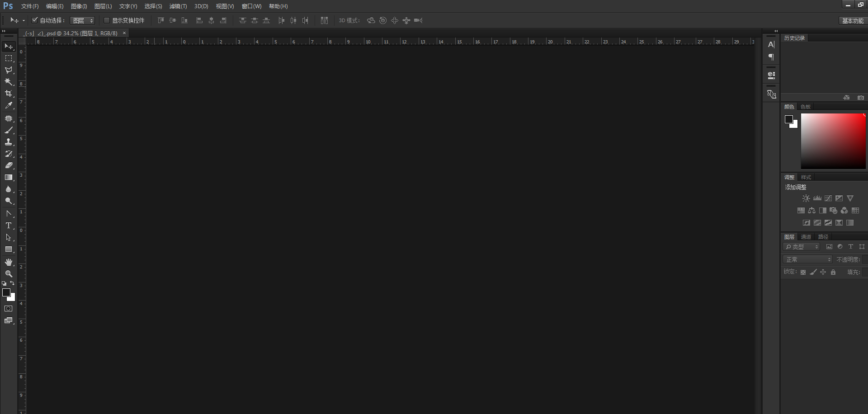Open the 图层 auto-select dropdown
Viewport: 868px width, 414px height.
tap(83, 20)
